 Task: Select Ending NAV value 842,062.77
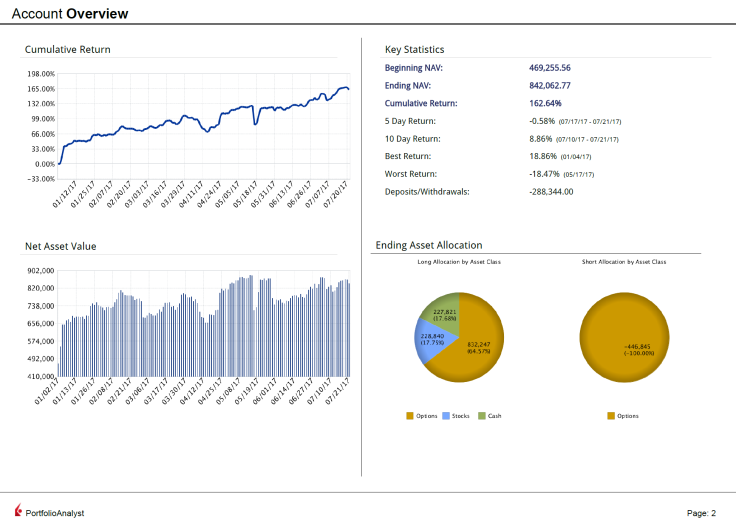(550, 85)
